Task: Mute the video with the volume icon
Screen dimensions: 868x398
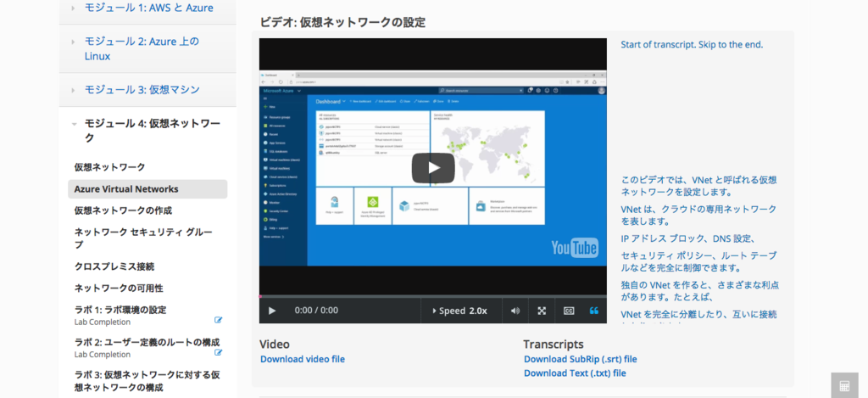Action: (x=515, y=311)
